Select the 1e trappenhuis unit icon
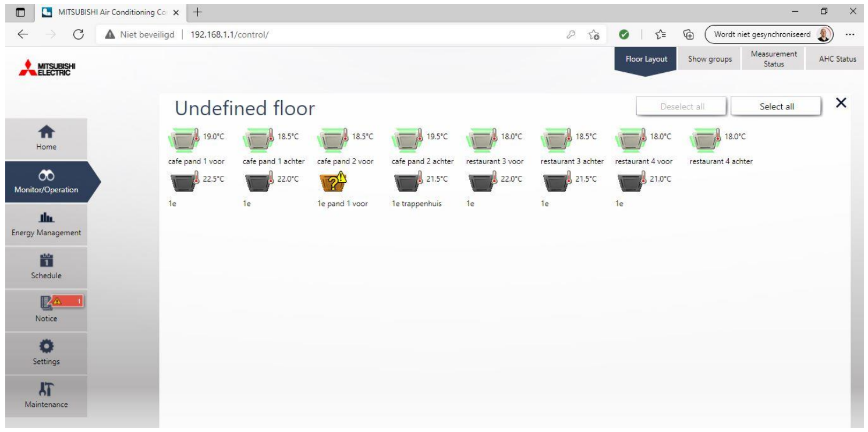Image resolution: width=868 pixels, height=432 pixels. [407, 184]
